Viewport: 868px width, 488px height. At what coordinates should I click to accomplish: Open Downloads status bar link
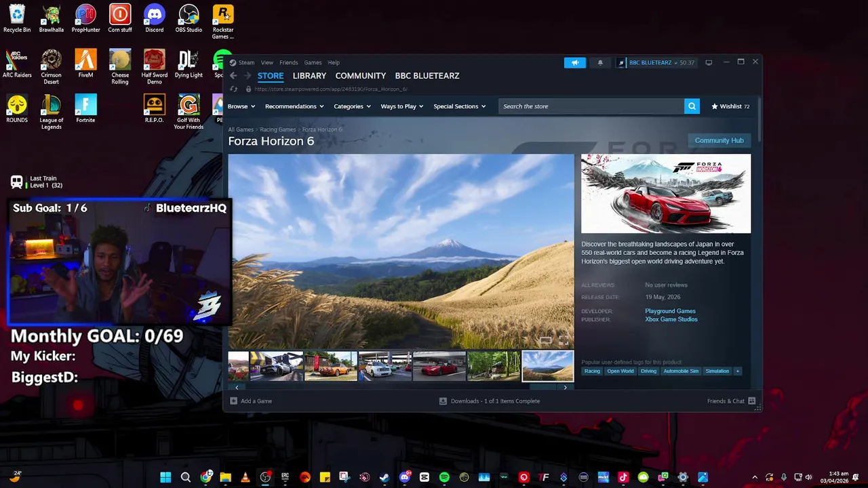tap(490, 401)
